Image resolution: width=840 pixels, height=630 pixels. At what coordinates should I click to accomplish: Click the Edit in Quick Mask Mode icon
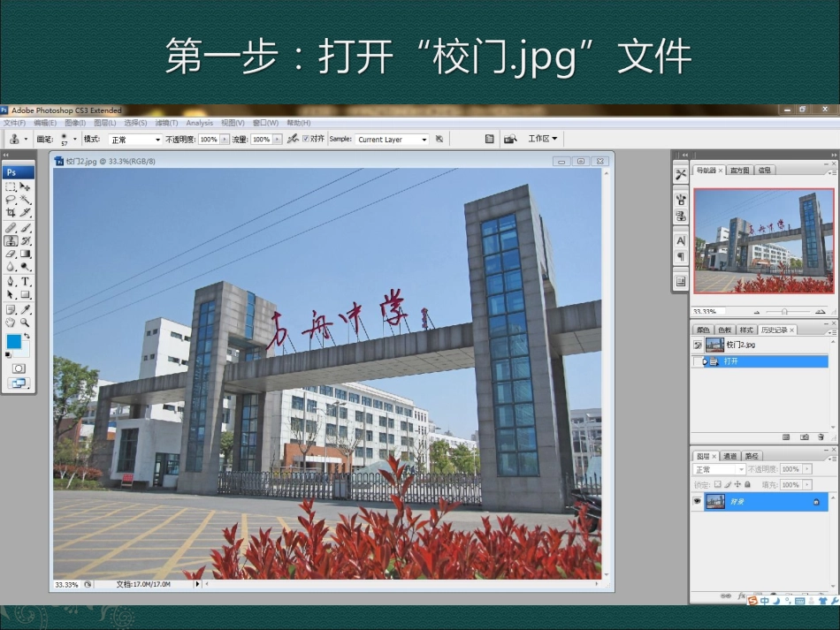coord(19,368)
